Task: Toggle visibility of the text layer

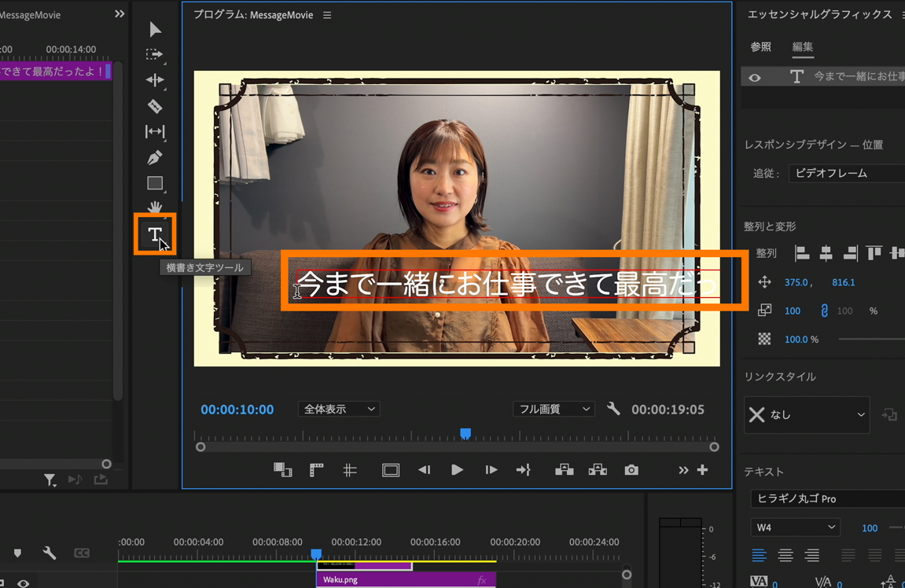Action: tap(754, 77)
